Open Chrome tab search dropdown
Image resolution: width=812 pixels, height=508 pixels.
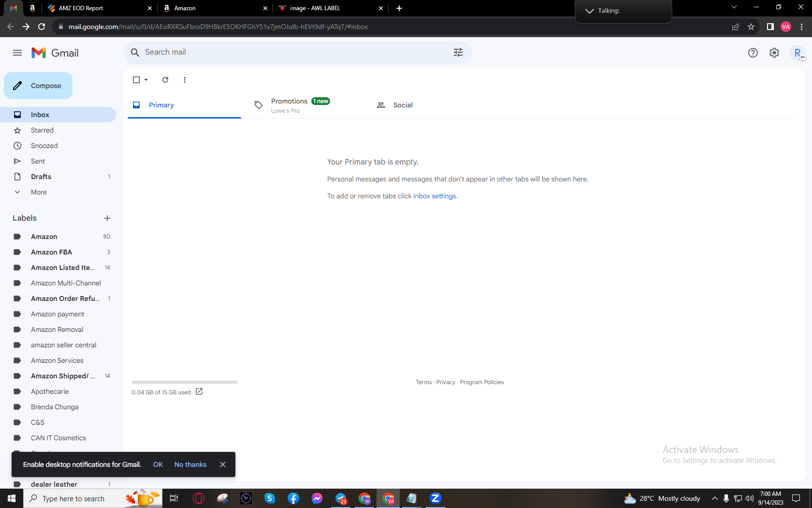point(734,7)
